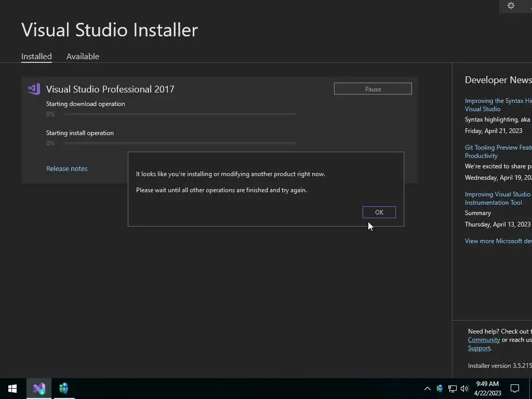The height and width of the screenshot is (399, 532).
Task: Click the 'Installer version' text
Action: click(x=500, y=366)
